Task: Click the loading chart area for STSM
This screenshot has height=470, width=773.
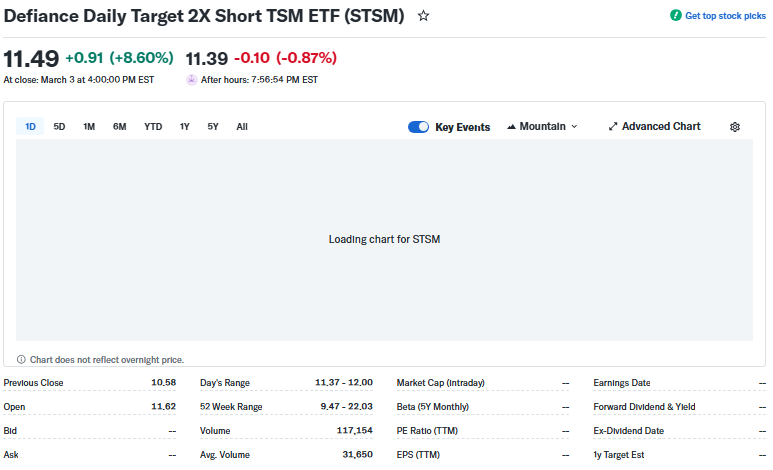Action: [x=384, y=240]
